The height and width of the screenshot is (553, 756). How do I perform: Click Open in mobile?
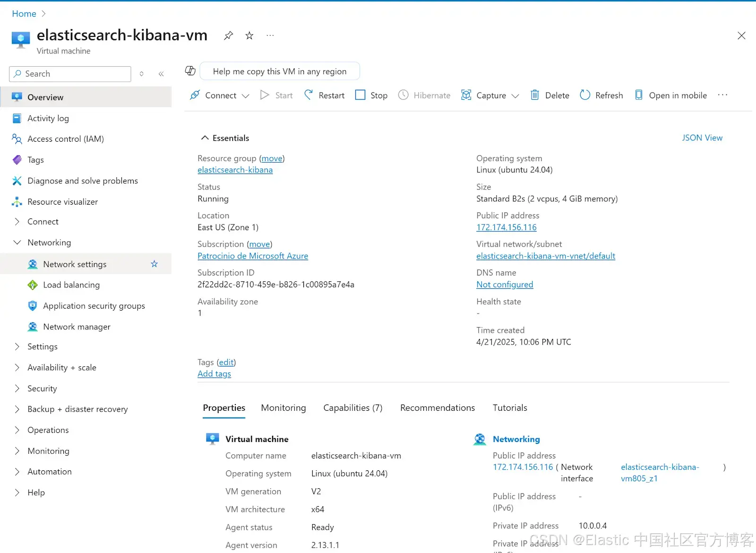(x=670, y=95)
